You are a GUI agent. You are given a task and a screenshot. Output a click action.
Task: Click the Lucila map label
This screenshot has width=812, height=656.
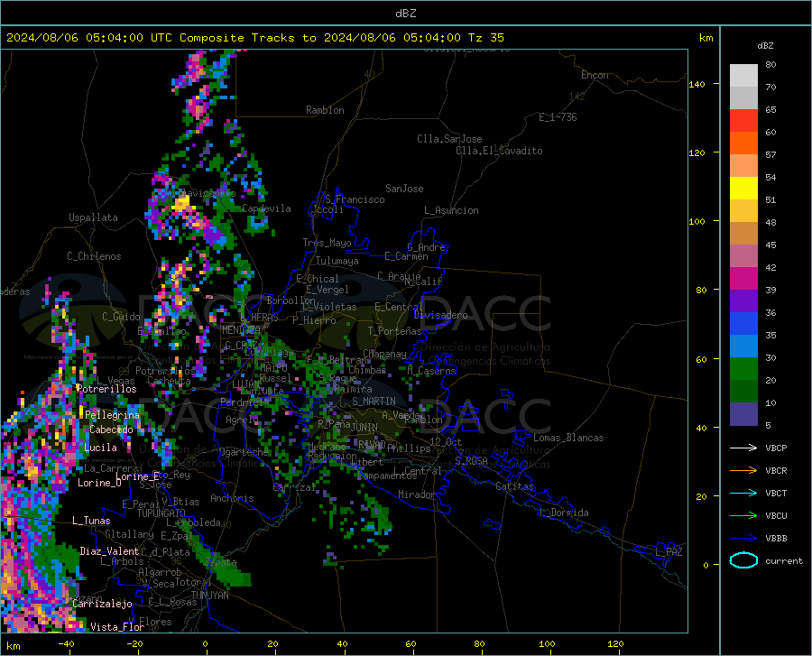(x=100, y=448)
